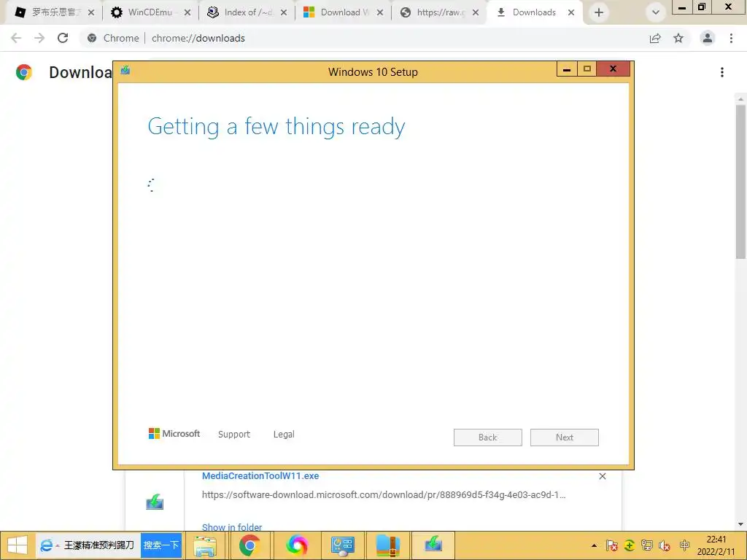Screen dimensions: 747x560
Task: Open Chrome's three-dot menu
Action: (x=731, y=38)
